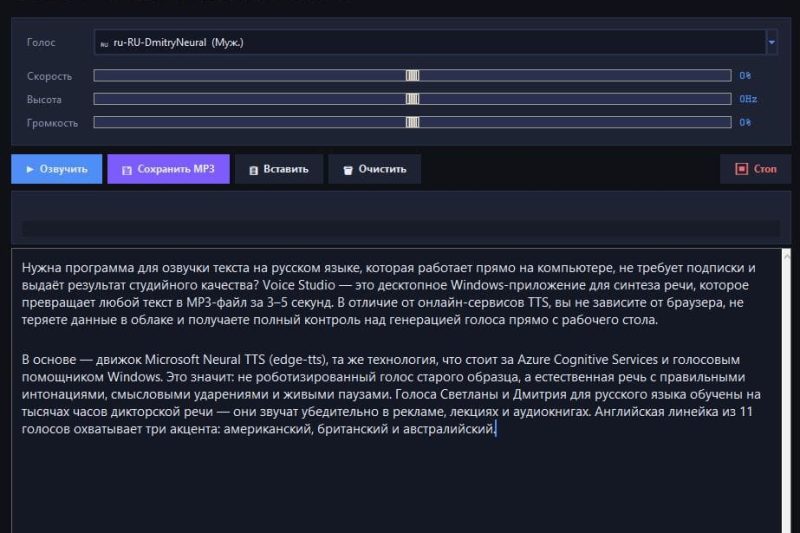Click the progress bar below buttons
Screen dimensions: 800x533
coord(401,228)
